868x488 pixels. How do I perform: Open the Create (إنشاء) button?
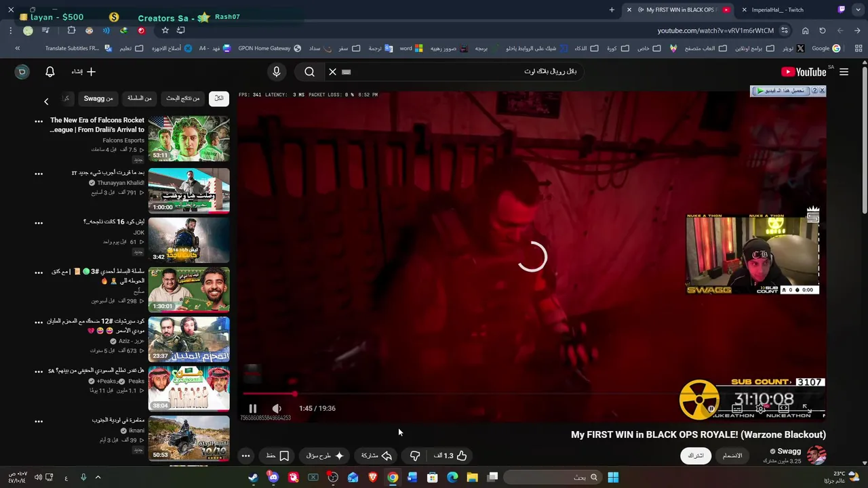(x=83, y=71)
